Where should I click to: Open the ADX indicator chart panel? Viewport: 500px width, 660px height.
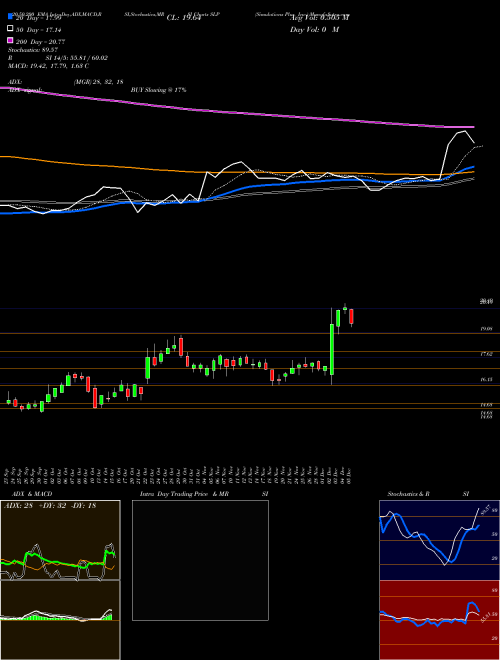pos(60,540)
